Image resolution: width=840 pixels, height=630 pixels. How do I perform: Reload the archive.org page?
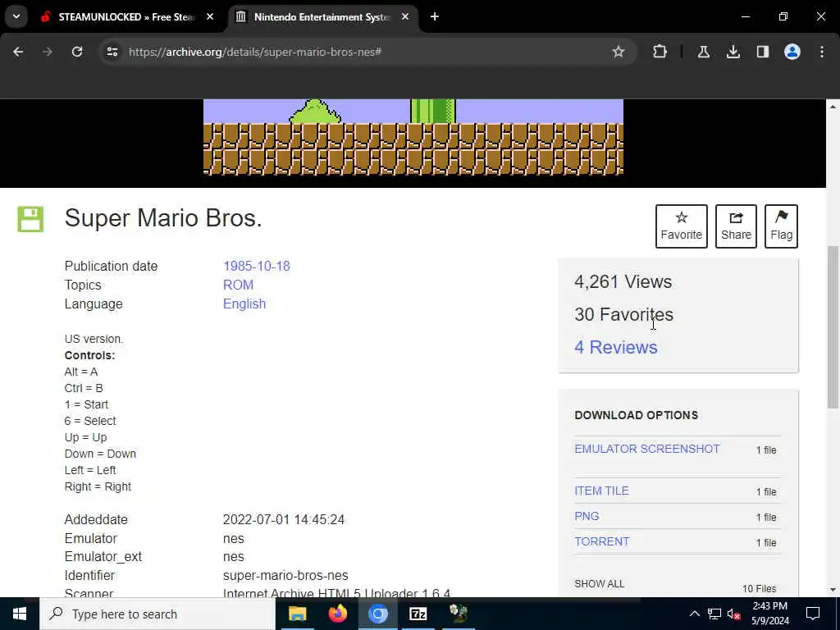(77, 52)
